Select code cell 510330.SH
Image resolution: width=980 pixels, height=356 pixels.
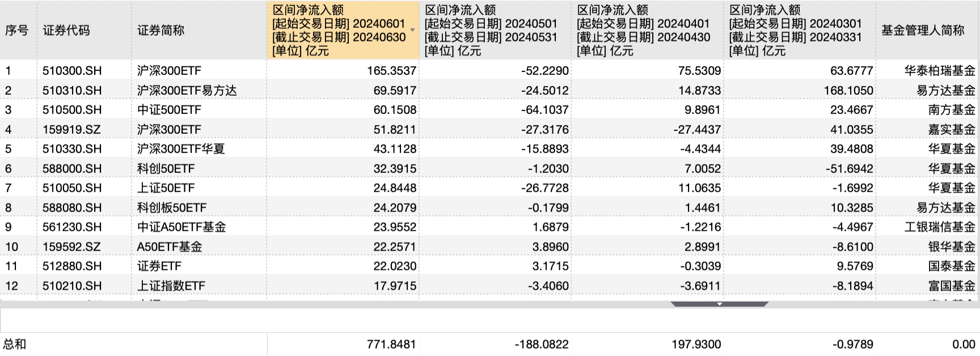(x=72, y=149)
